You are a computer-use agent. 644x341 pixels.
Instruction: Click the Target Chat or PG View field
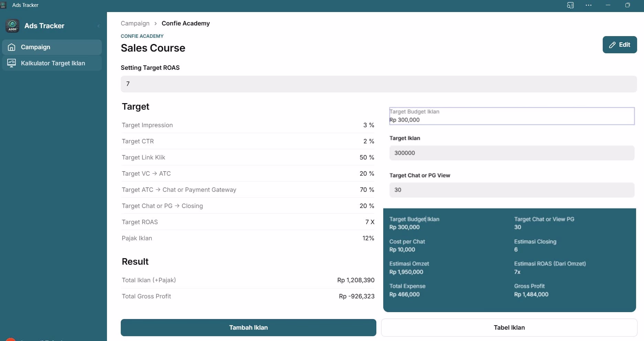click(x=512, y=190)
